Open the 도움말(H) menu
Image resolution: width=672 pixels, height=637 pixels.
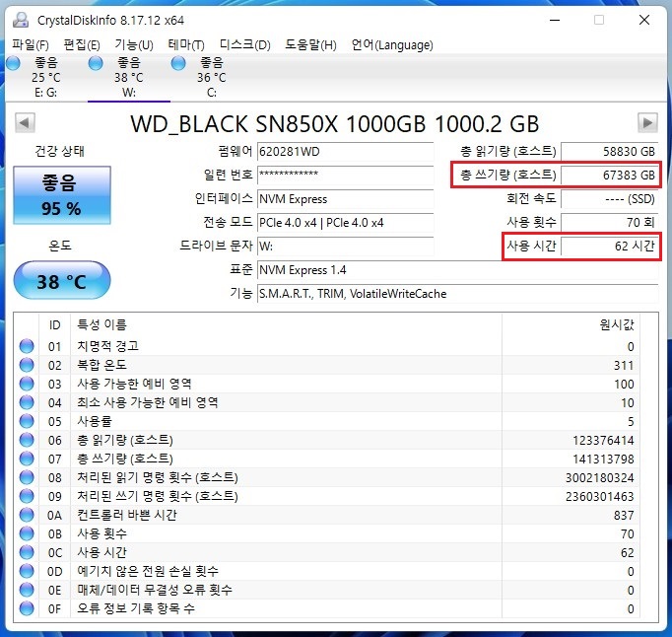[310, 44]
